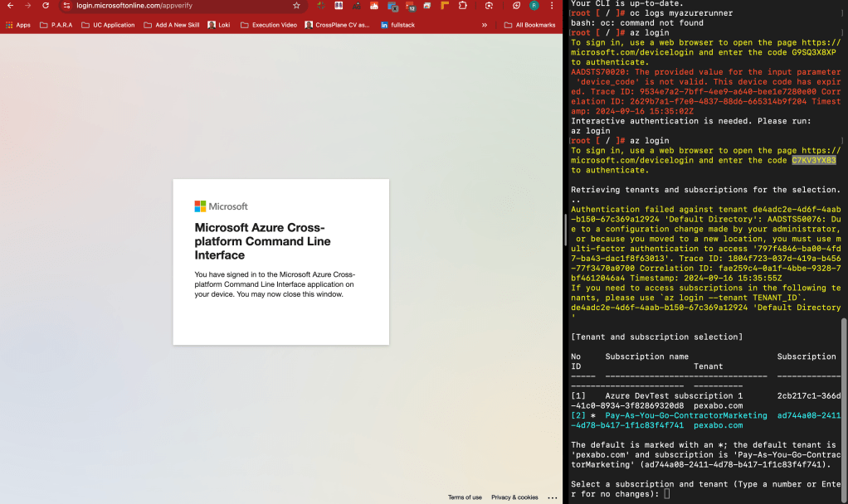Screen dimensions: 848x504
Task: Click the earlier code G9SQ3X8XP in terminal
Action: (814, 52)
